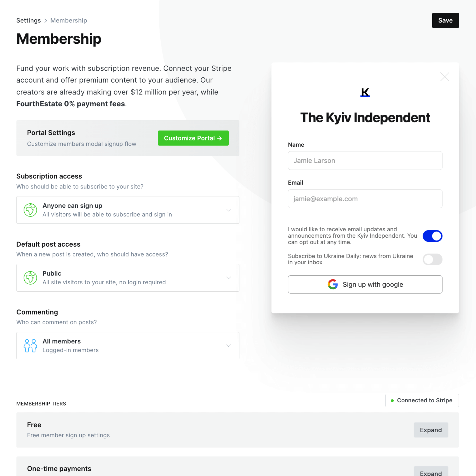Click the Name input field in modal

[x=365, y=160]
